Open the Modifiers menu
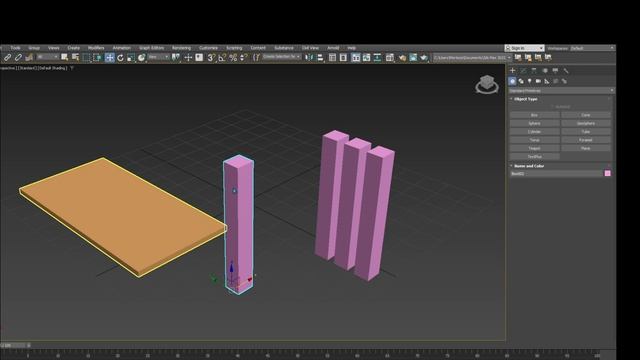Image resolution: width=640 pixels, height=360 pixels. [96, 48]
